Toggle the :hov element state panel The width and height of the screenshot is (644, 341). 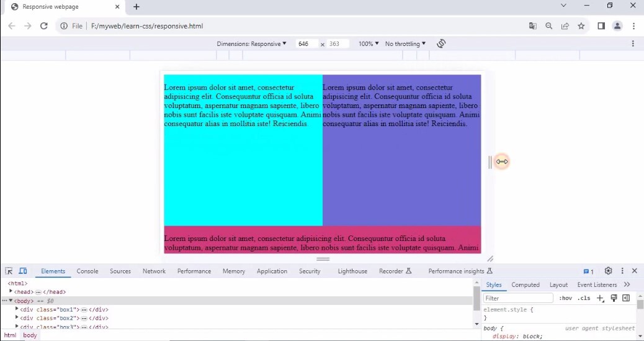click(x=565, y=298)
